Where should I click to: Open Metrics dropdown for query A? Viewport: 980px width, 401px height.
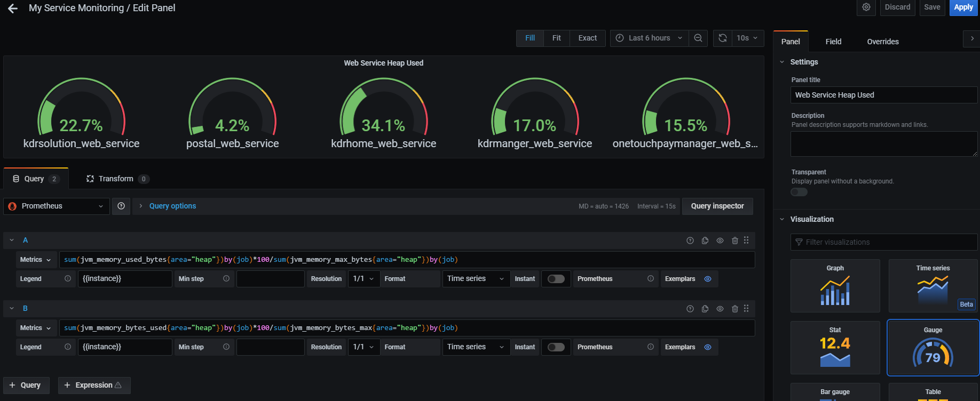coord(36,260)
